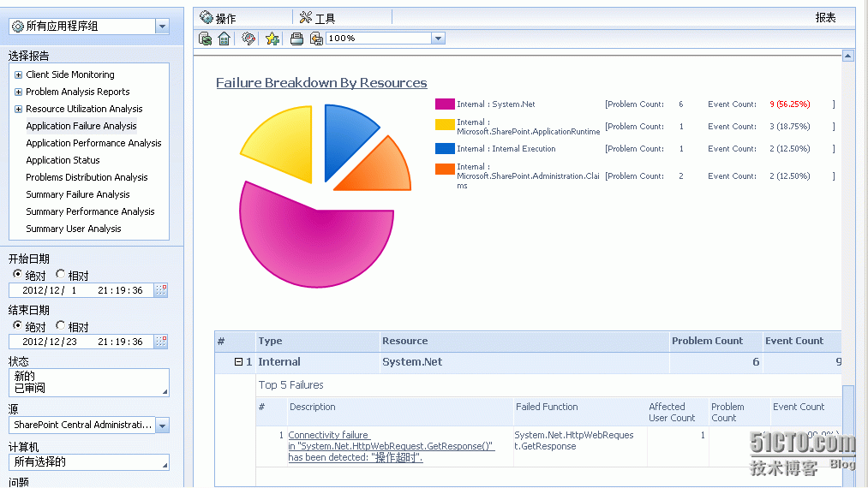This screenshot has height=488, width=868.
Task: Select Application Performance Analysis report
Action: click(93, 143)
